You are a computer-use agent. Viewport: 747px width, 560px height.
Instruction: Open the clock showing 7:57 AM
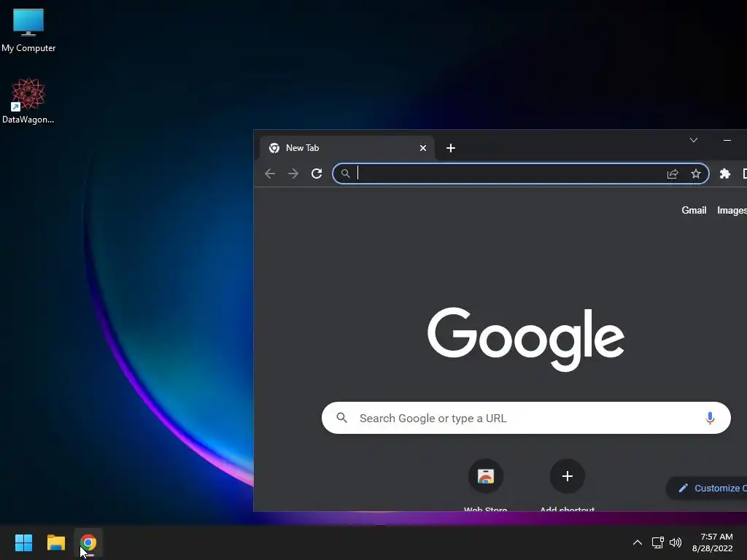pyautogui.click(x=712, y=542)
